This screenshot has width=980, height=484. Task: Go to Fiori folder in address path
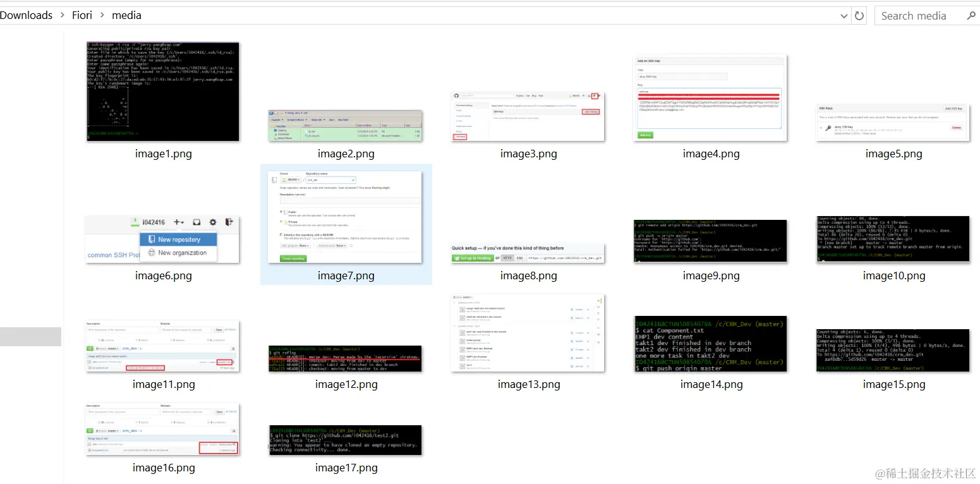pos(82,15)
